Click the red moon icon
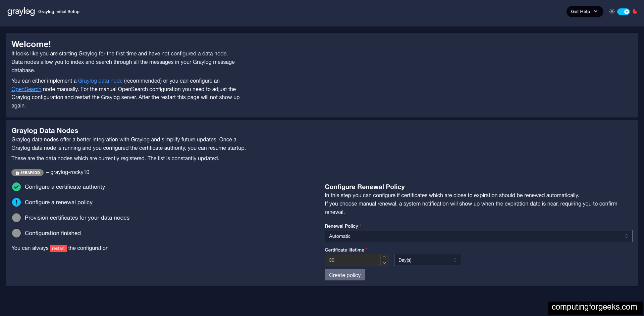The height and width of the screenshot is (316, 644). 635,11
